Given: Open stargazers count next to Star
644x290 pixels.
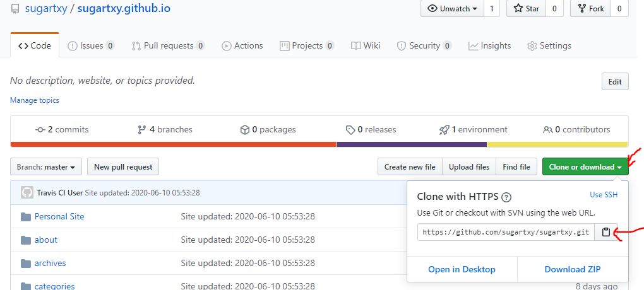Looking at the screenshot, I should (x=554, y=9).
